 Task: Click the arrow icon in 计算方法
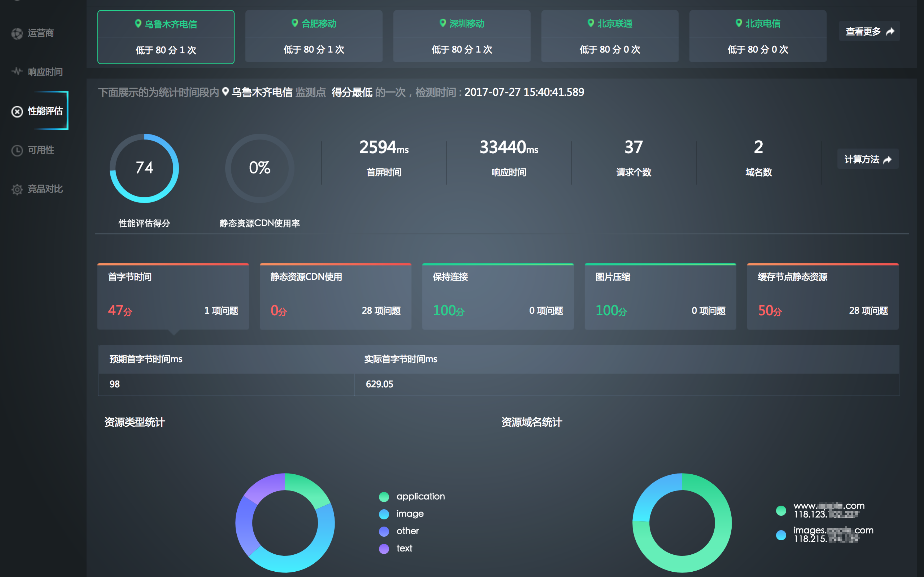887,160
